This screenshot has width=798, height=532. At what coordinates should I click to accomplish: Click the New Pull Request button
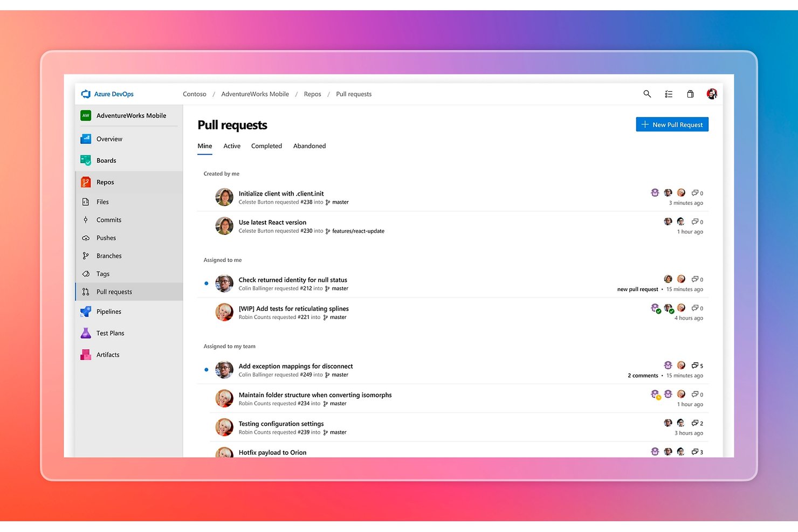[x=672, y=125]
